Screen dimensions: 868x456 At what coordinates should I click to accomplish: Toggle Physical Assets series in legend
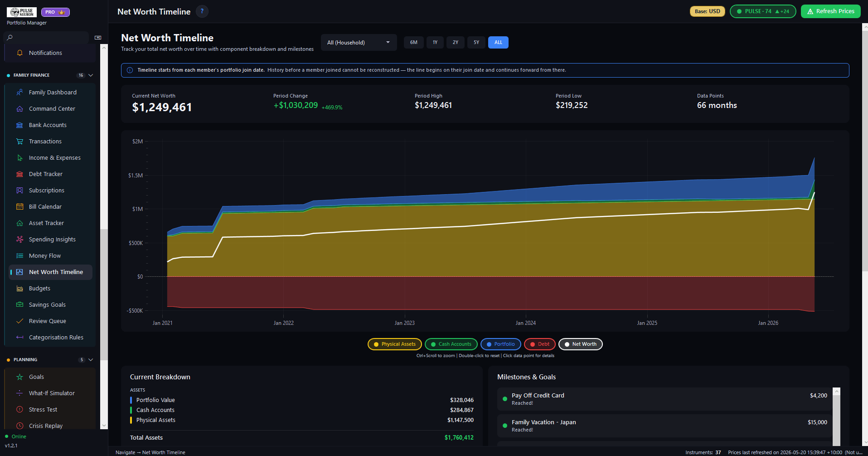[x=394, y=344]
